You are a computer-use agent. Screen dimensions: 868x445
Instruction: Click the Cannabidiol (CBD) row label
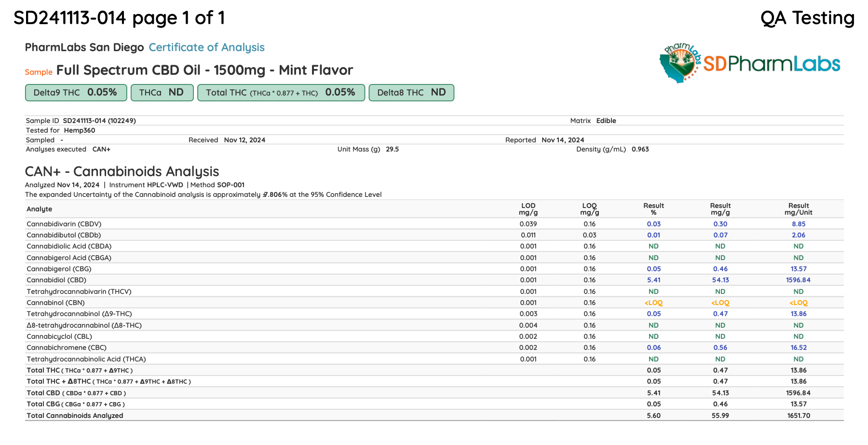click(56, 280)
